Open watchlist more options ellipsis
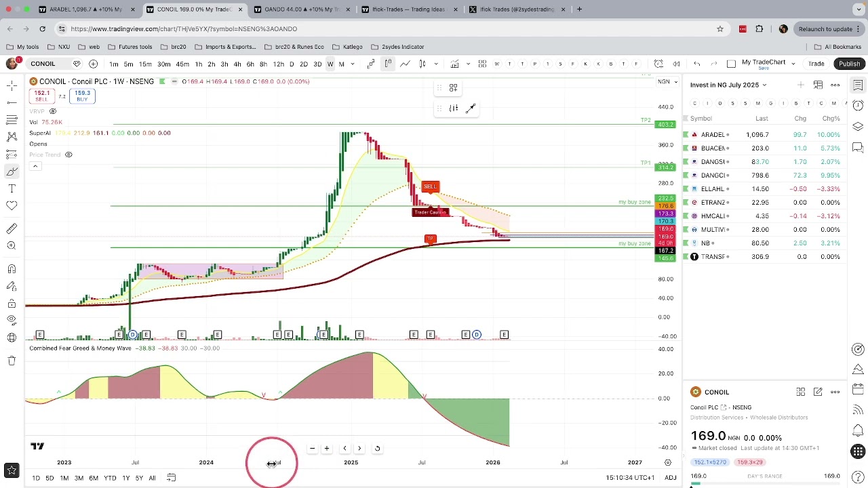This screenshot has width=868, height=488. point(835,85)
